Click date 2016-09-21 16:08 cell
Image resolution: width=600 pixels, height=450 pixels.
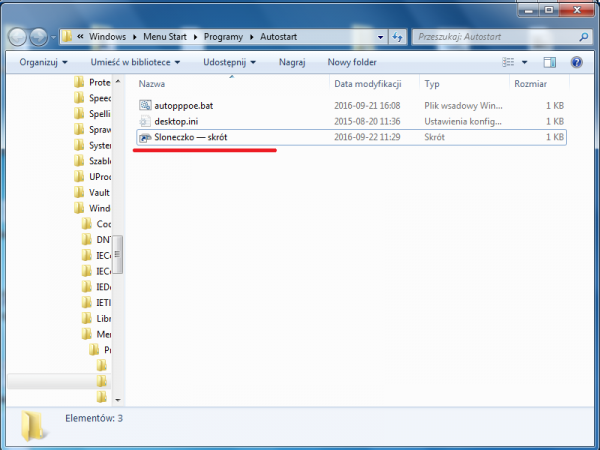pos(367,106)
